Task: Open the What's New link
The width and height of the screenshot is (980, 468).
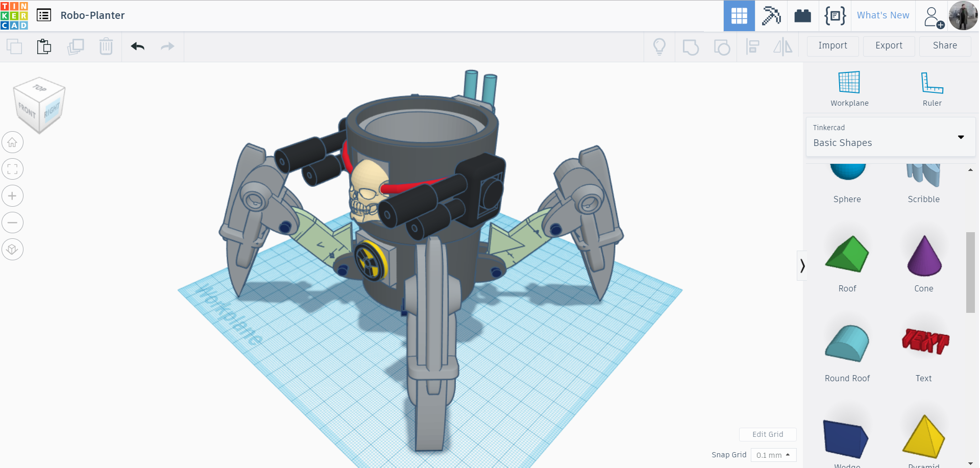Action: point(883,15)
